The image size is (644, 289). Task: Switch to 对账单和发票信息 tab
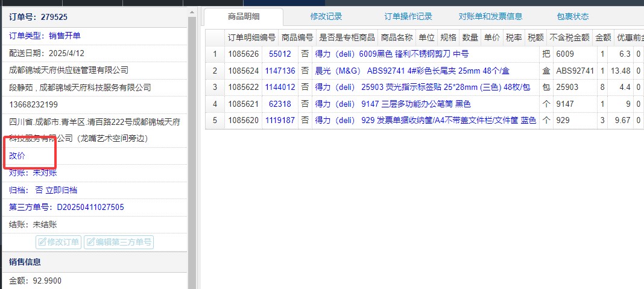(490, 16)
